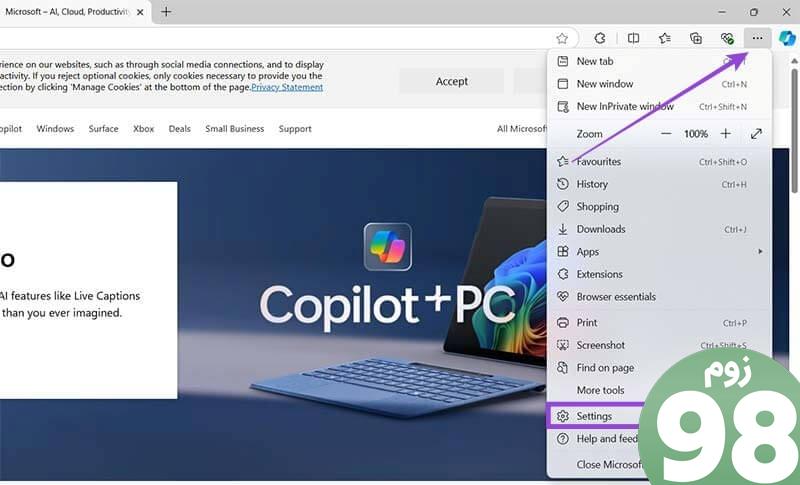Open Favourites from the menu
The width and height of the screenshot is (800, 485).
(x=658, y=162)
